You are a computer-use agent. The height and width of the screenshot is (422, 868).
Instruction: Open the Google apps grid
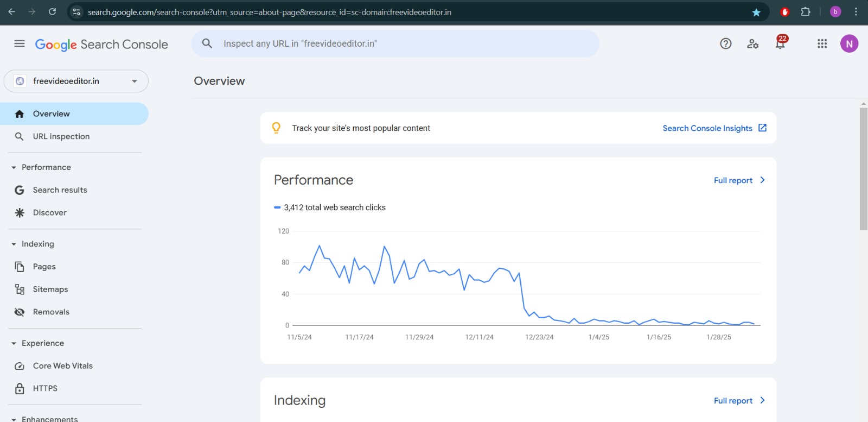pos(822,43)
